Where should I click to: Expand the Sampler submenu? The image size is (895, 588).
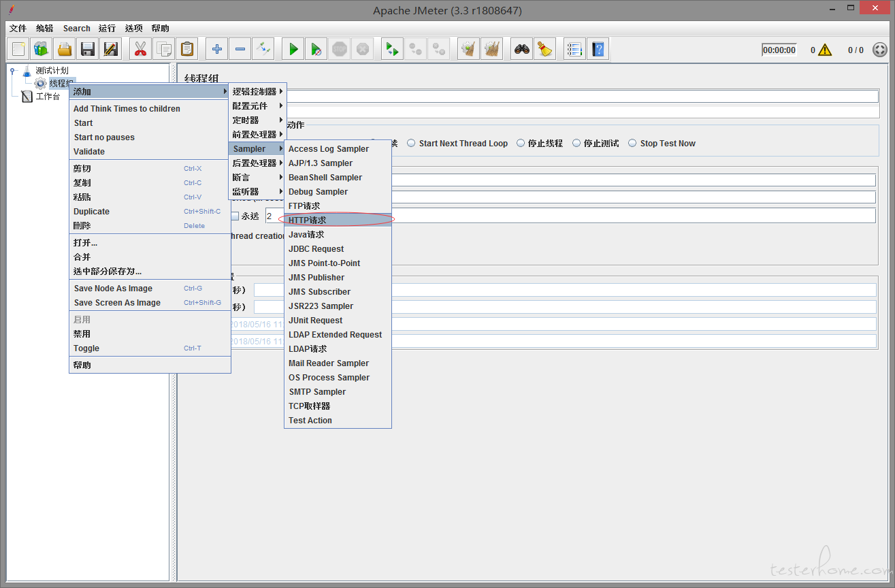(257, 149)
